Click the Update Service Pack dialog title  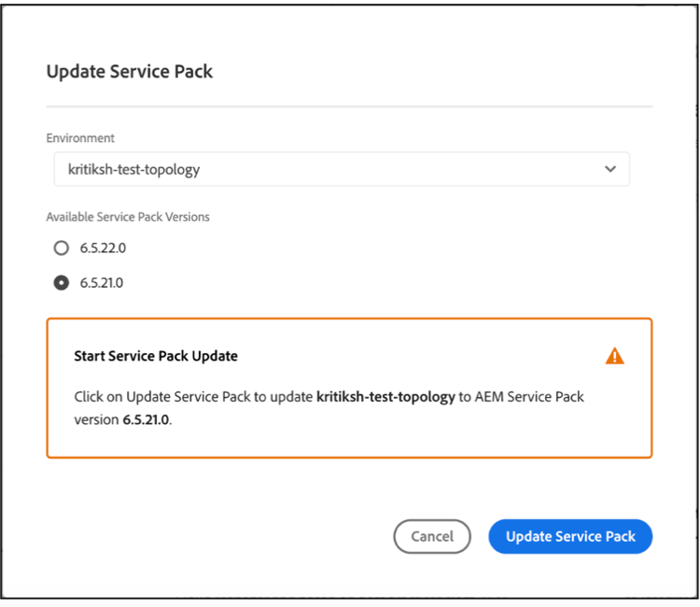coord(130,72)
